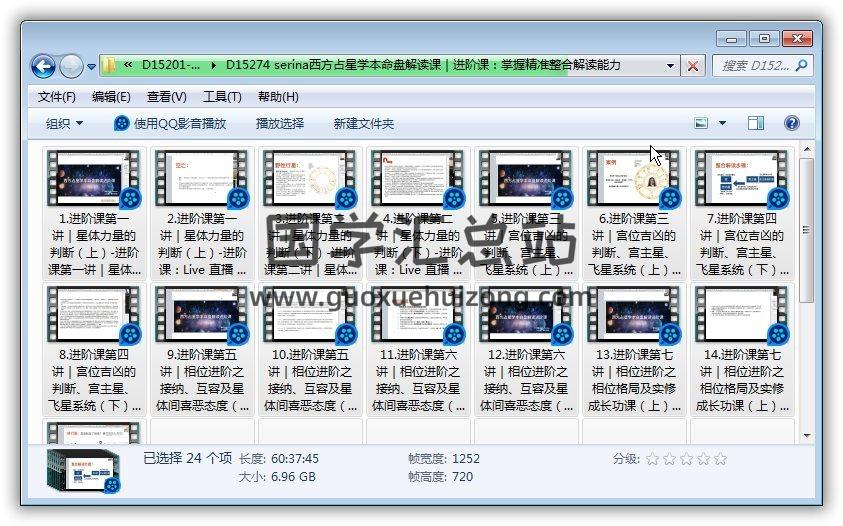
Task: Play selection using QQ影音播放
Action: (x=170, y=124)
